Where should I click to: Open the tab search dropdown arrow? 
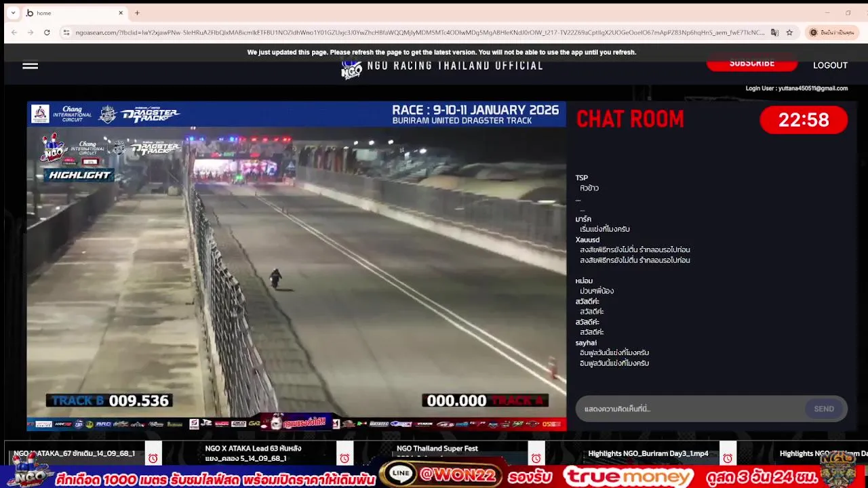(x=13, y=13)
